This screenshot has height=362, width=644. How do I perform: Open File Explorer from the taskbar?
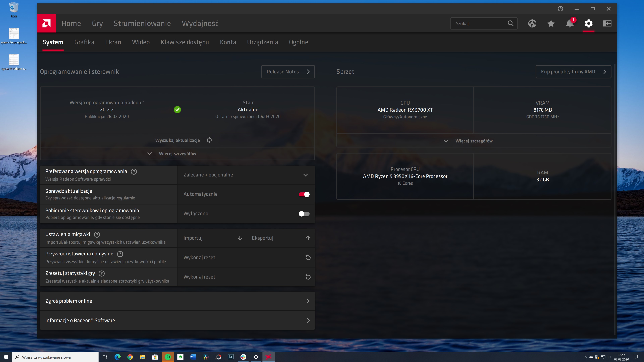pos(143,357)
